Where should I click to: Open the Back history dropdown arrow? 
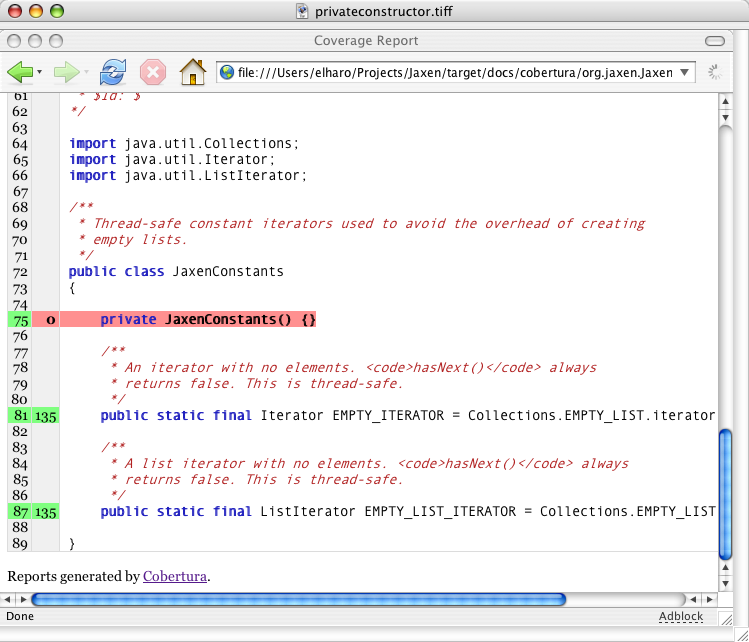pos(39,72)
